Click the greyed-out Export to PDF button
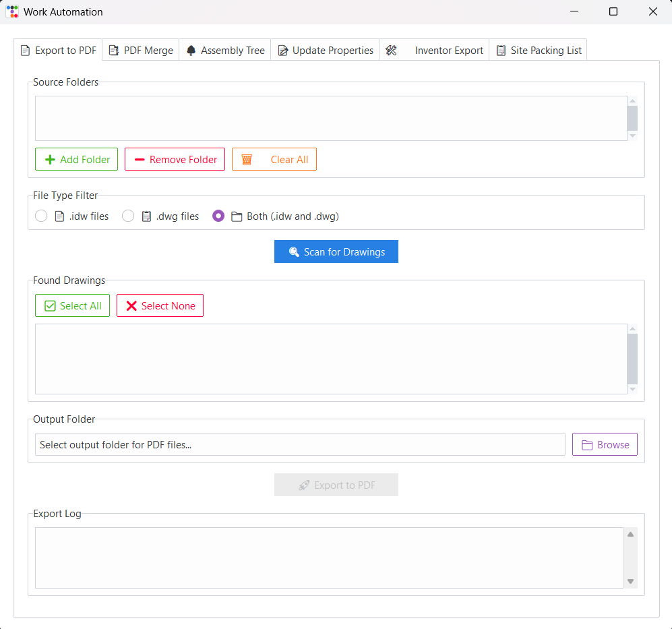This screenshot has width=672, height=629. point(336,485)
